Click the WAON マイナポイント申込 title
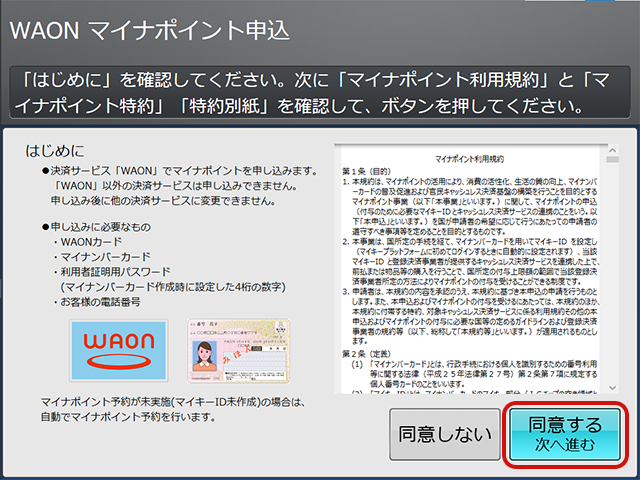This screenshot has width=640, height=480. (x=150, y=31)
